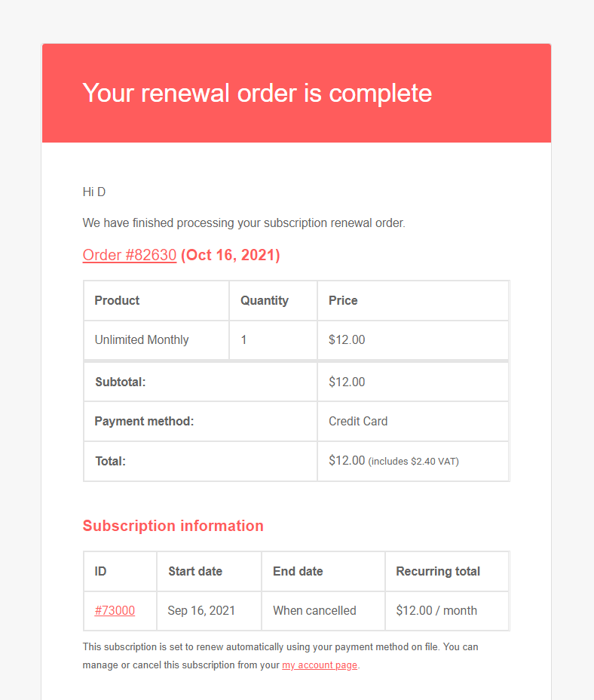Click the 'When cancelled' end date cell
Screen dimensions: 594x700
click(314, 611)
